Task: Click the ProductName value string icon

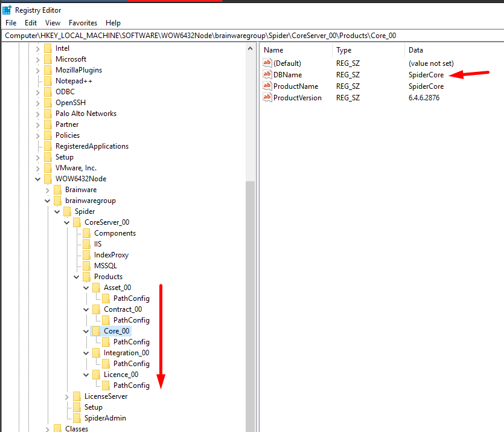Action: tap(267, 86)
